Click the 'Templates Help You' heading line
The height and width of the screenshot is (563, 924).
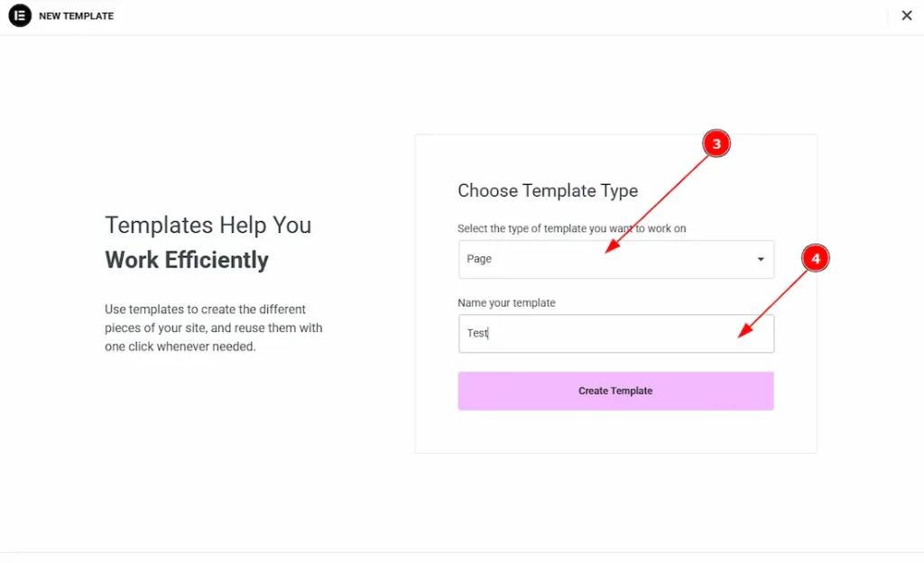(208, 225)
